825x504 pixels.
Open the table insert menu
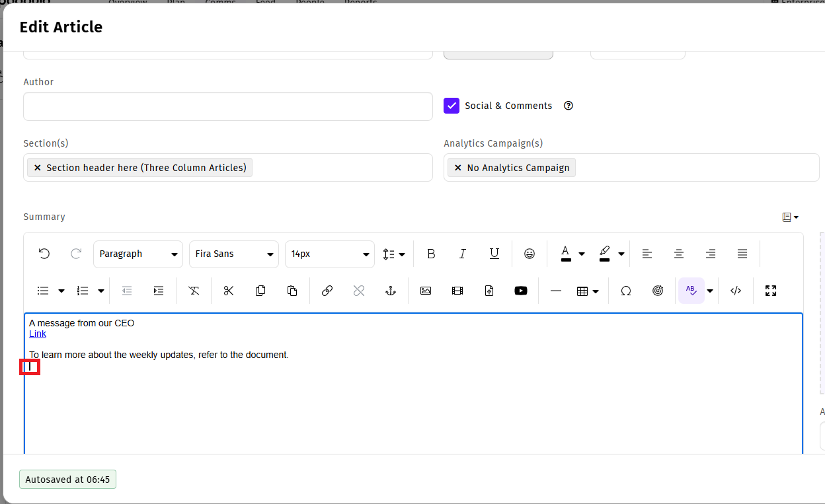point(588,291)
